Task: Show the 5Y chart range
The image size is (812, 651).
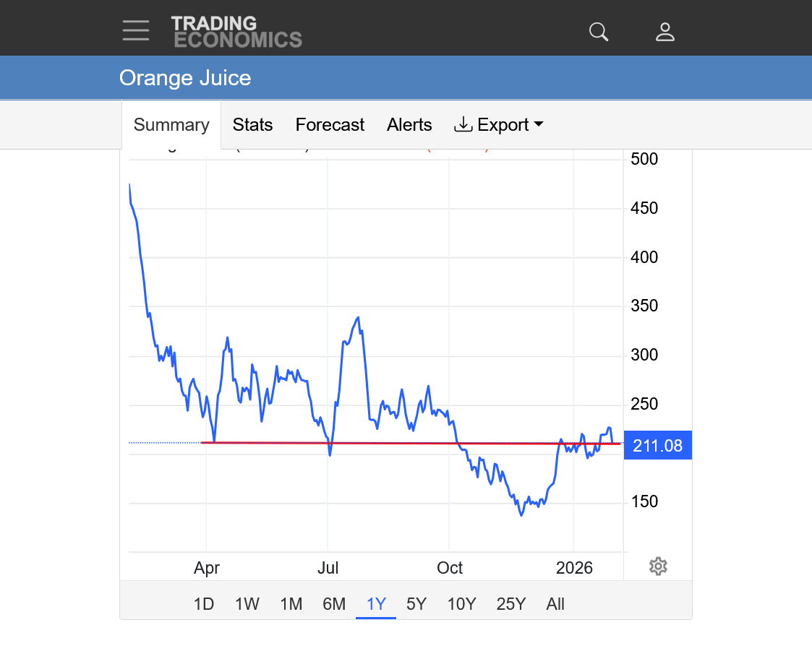Action: pos(416,604)
